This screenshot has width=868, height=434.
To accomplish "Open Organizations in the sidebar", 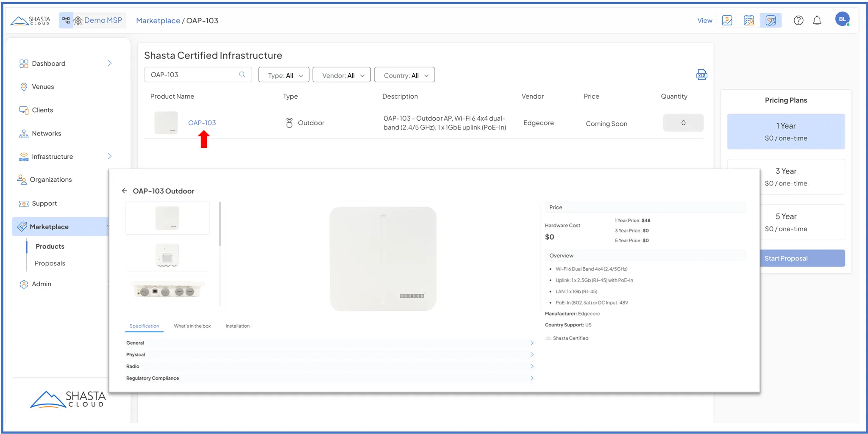I will [50, 180].
